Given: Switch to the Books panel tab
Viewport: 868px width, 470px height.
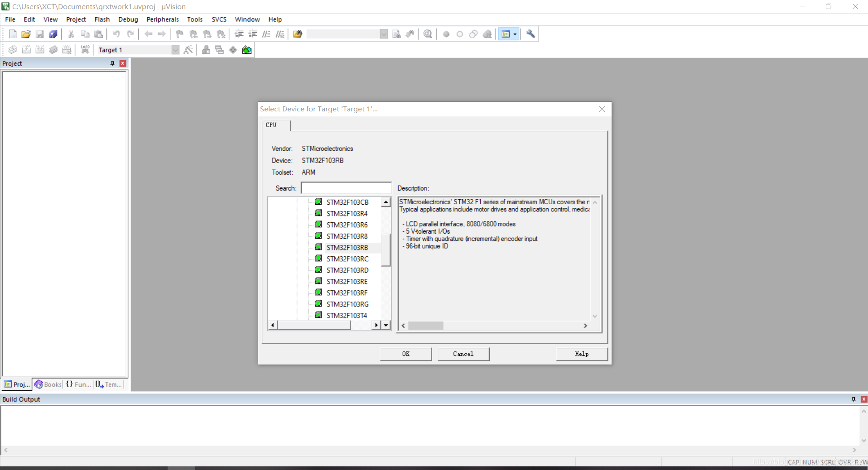Looking at the screenshot, I should [48, 384].
